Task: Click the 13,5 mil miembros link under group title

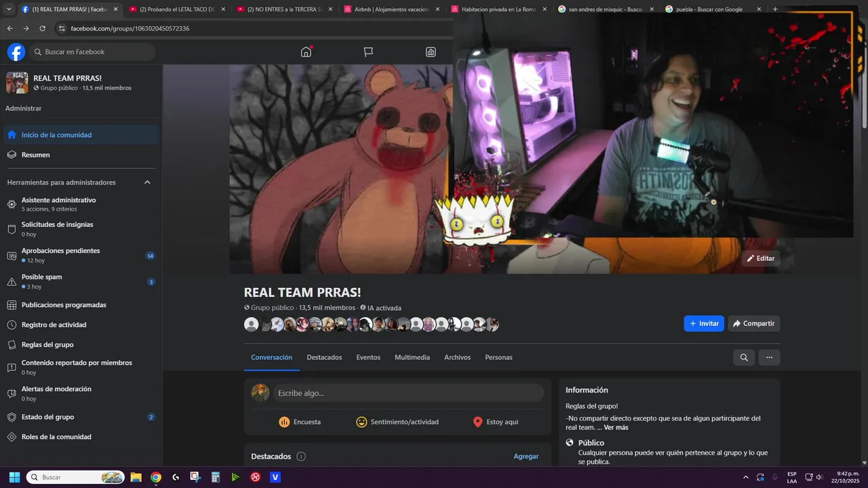Action: click(x=327, y=308)
